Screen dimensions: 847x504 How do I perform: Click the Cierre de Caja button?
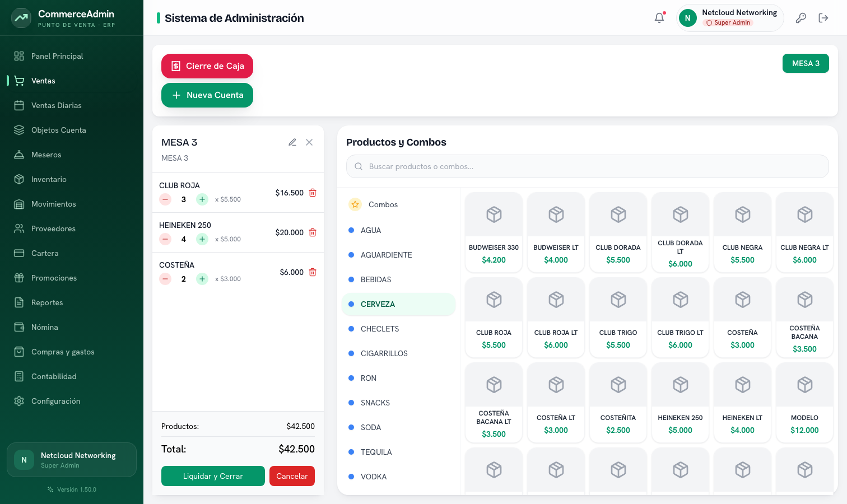click(207, 66)
